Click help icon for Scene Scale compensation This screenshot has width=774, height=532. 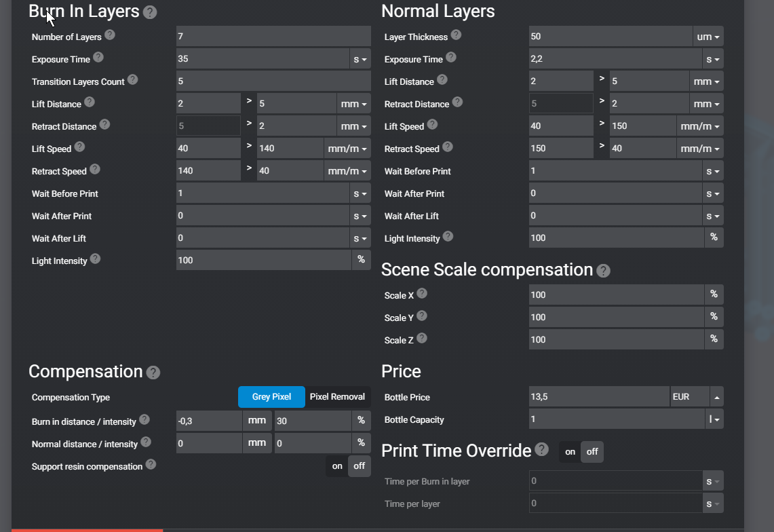[603, 271]
